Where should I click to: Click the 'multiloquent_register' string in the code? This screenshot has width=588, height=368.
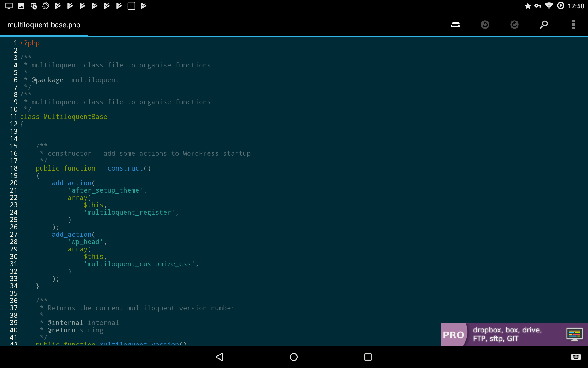point(129,213)
